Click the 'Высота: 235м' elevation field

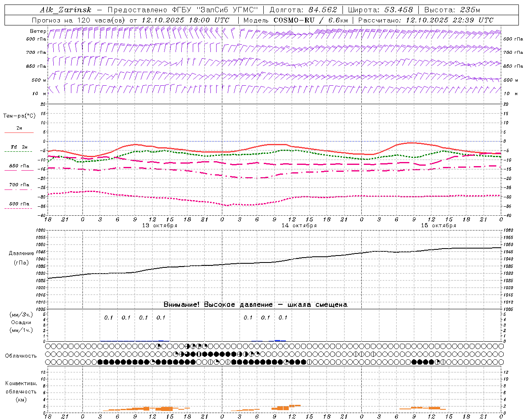click(x=452, y=10)
